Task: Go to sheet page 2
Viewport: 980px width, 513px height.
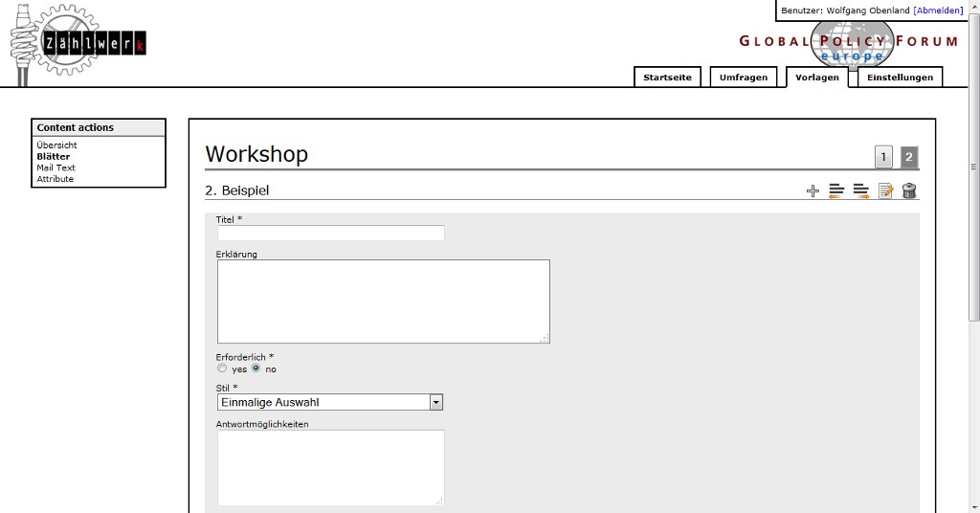Action: 908,157
